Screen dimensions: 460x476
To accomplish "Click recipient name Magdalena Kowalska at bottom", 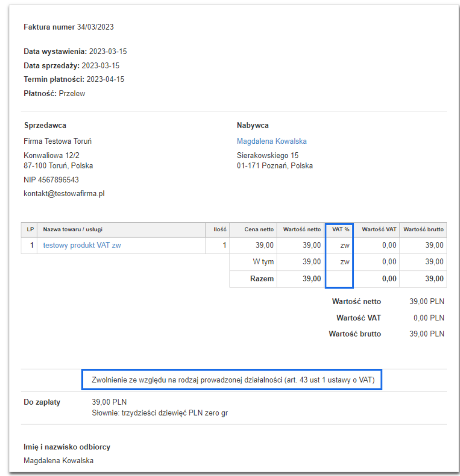I will coord(59,460).
